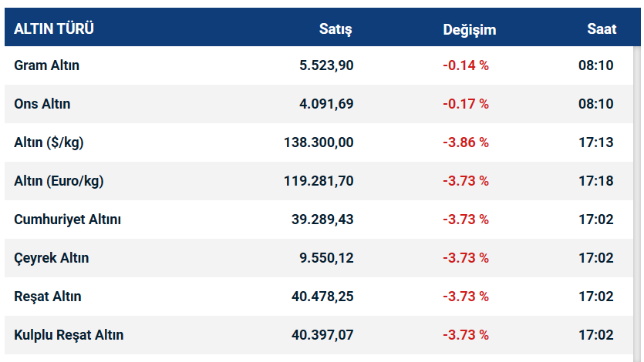This screenshot has height=362, width=644.
Task: Select the Altın (Euro/kg) row name
Action: (59, 181)
